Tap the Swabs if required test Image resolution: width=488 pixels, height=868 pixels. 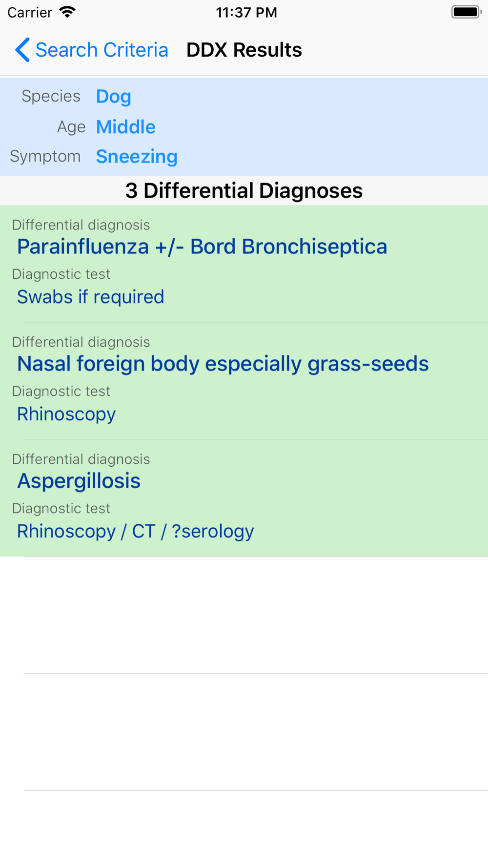90,297
